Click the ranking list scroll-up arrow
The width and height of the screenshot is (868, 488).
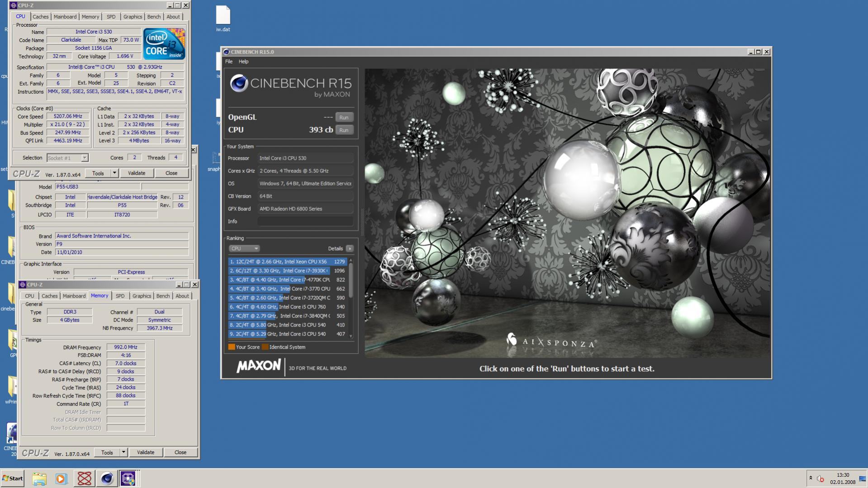tap(351, 261)
